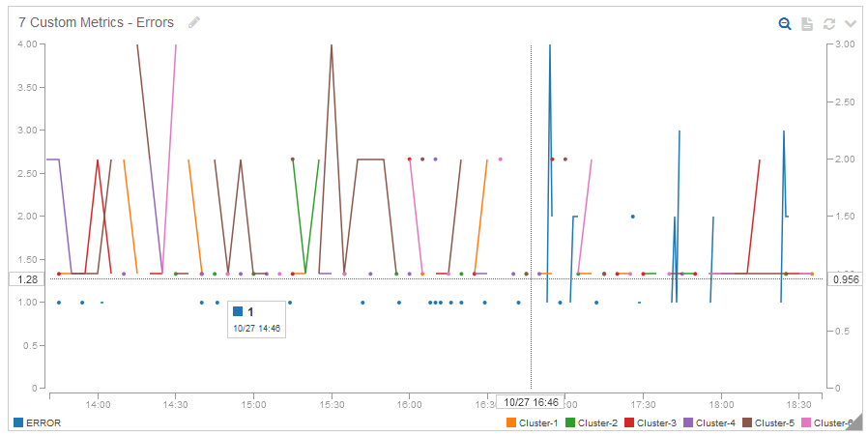Hide the Cluster-3 legend entry
Viewport: 868px width, 436px height.
pos(650,422)
